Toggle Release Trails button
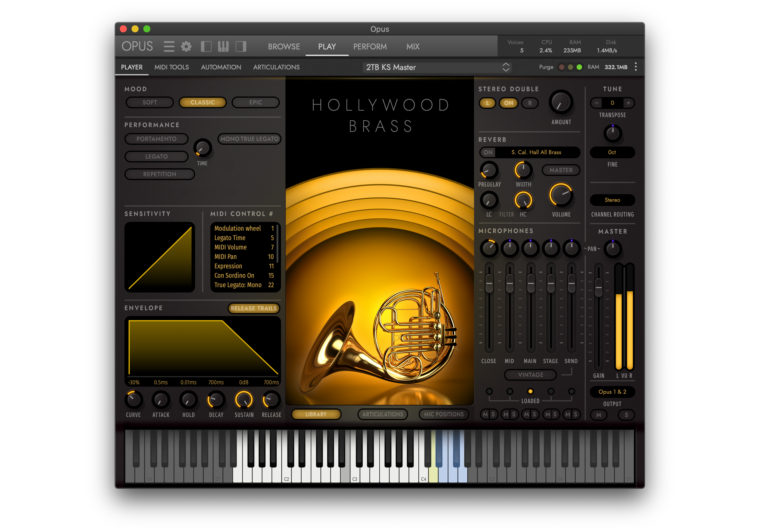The height and width of the screenshot is (532, 760). point(254,308)
